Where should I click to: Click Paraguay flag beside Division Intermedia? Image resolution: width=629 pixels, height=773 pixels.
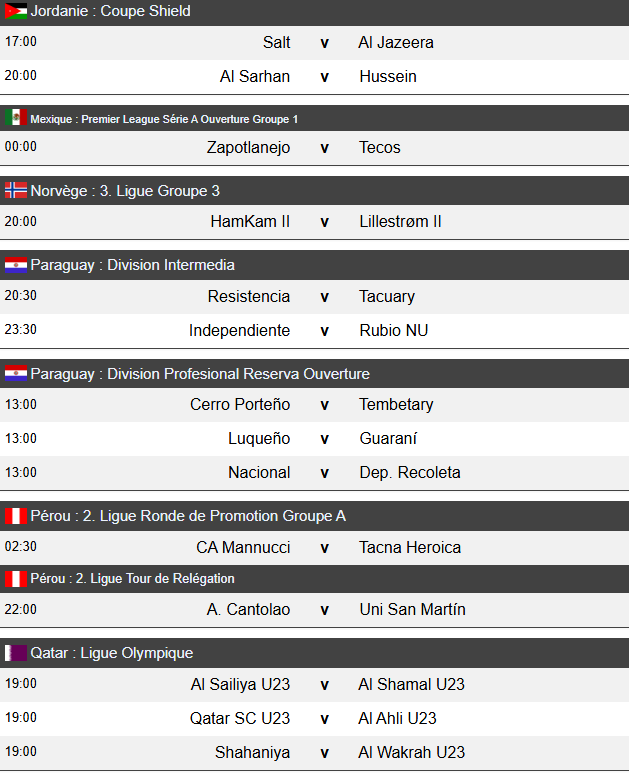(x=16, y=265)
